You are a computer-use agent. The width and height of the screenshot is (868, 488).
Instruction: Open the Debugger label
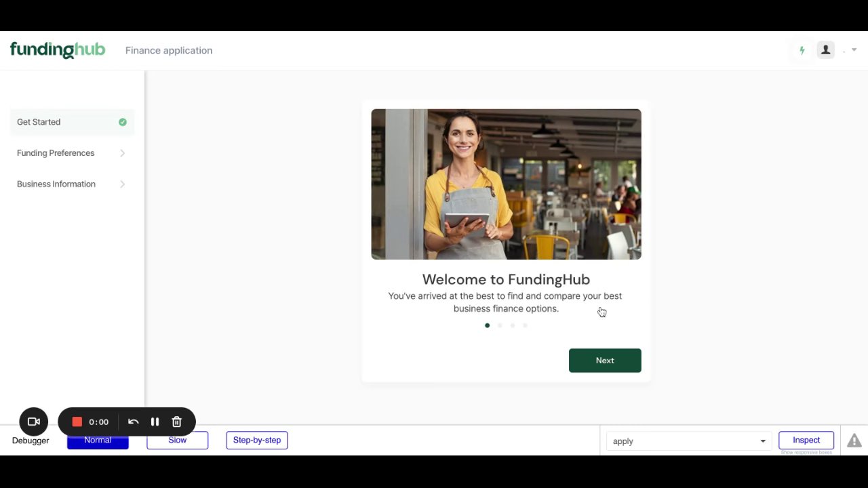[31, 441]
